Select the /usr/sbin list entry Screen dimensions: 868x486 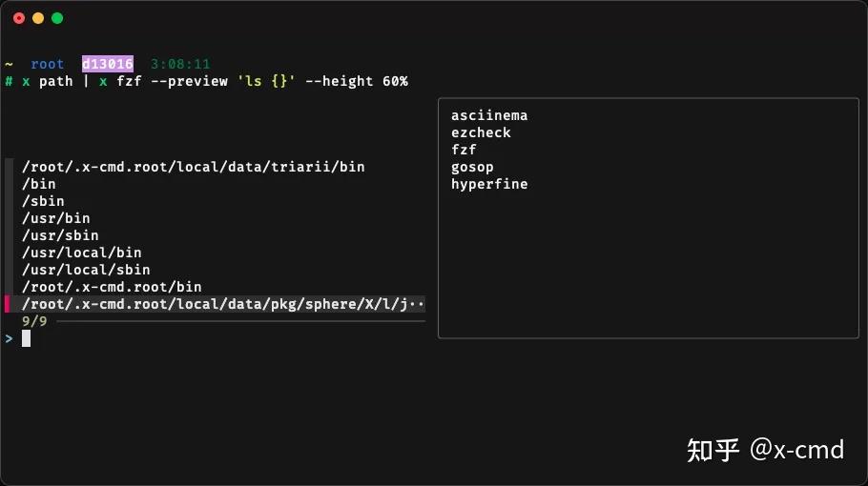coord(60,235)
